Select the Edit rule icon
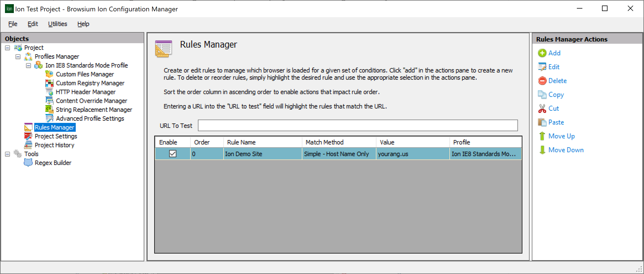Screen dimensions: 644x274 (542, 67)
